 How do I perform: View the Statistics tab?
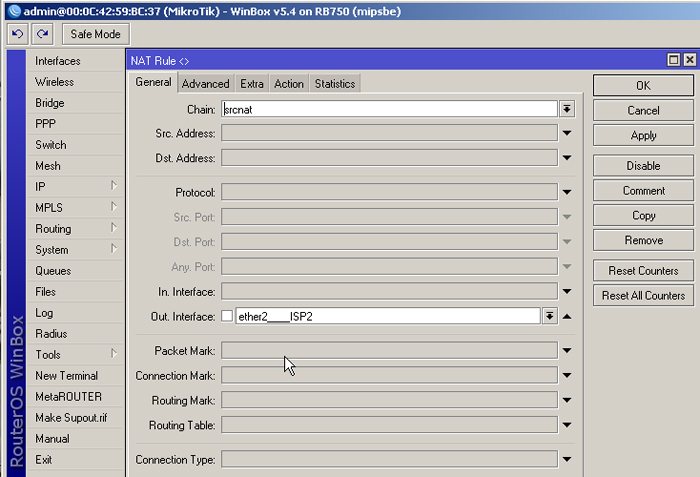pos(335,84)
